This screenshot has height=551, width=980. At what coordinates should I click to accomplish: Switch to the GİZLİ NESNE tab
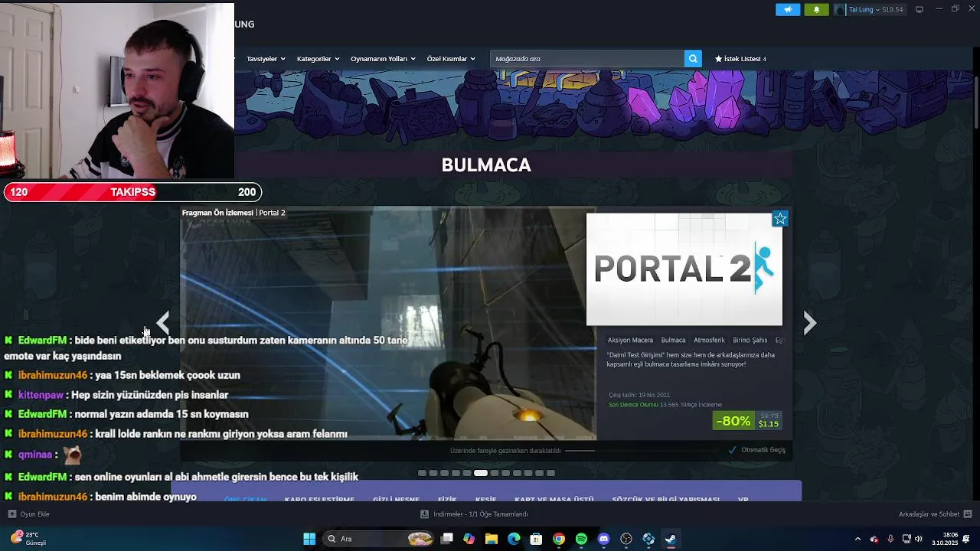click(x=396, y=499)
